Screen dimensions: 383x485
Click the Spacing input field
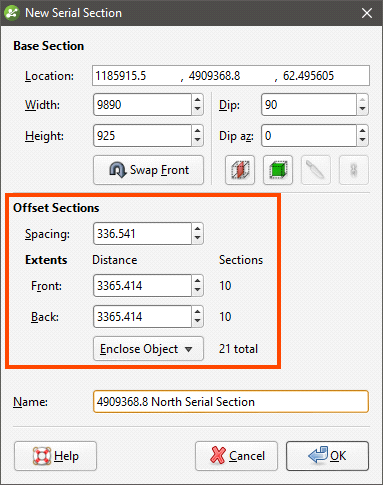(x=143, y=234)
